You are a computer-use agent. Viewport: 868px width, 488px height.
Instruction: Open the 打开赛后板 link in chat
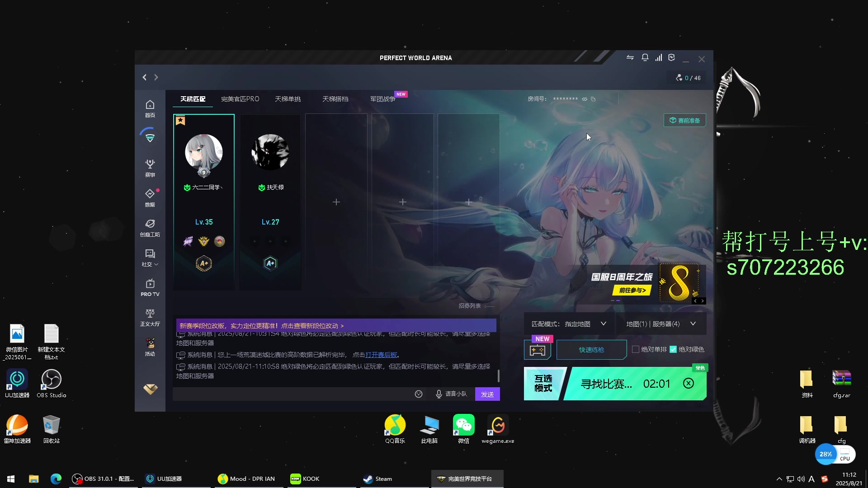point(381,355)
